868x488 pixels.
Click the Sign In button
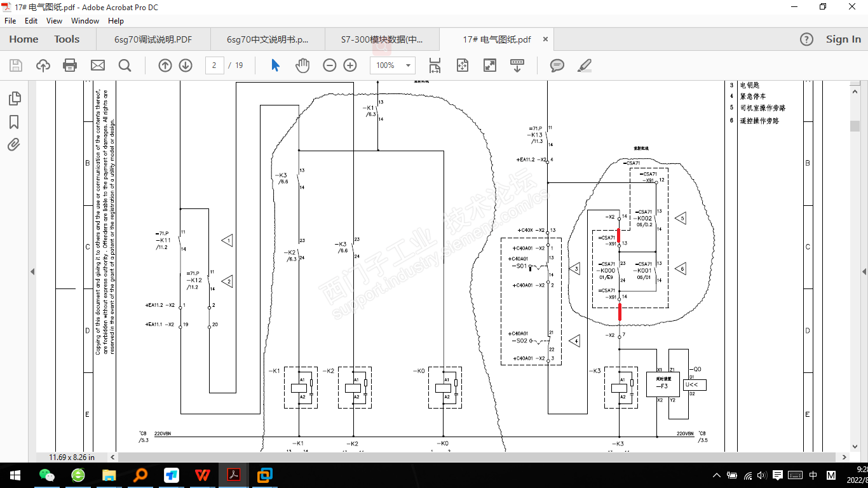coord(843,39)
